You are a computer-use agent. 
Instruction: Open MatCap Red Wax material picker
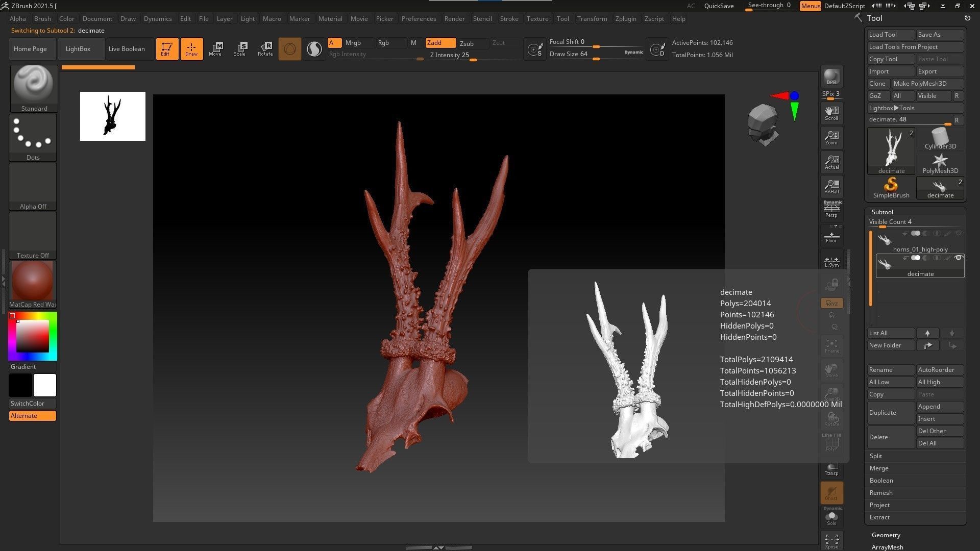pos(33,285)
